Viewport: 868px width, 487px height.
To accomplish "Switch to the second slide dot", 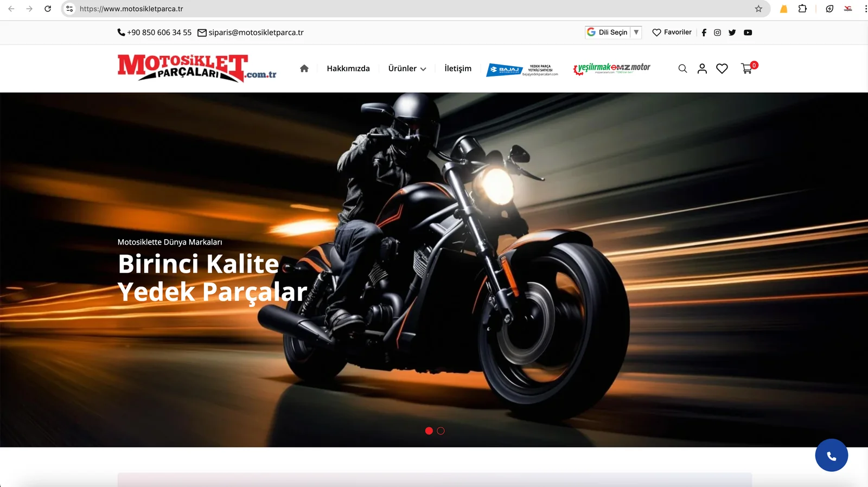I will (x=441, y=431).
